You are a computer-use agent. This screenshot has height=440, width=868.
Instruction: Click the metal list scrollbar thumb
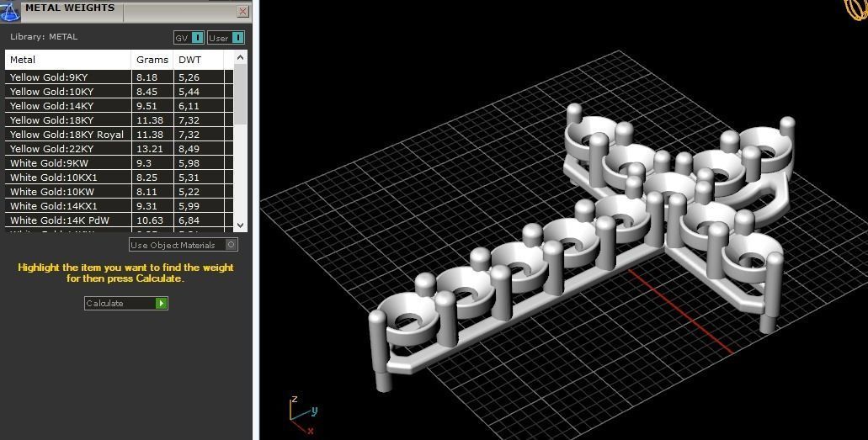[240, 94]
